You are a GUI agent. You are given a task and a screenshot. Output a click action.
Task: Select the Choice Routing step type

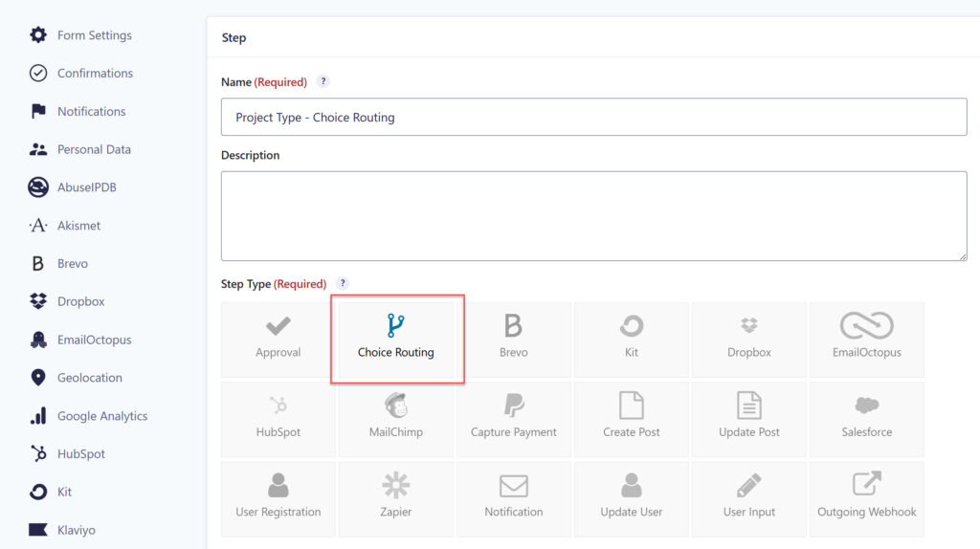coord(396,340)
